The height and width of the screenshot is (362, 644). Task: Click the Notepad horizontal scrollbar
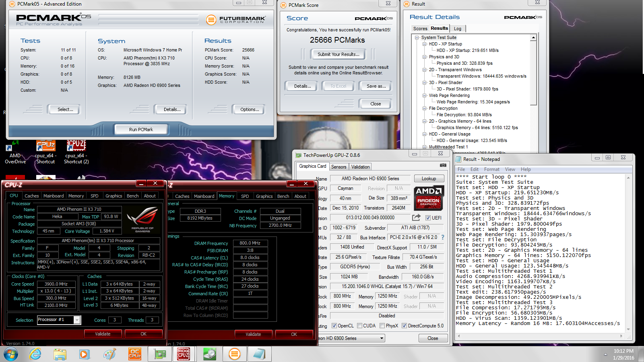541,335
